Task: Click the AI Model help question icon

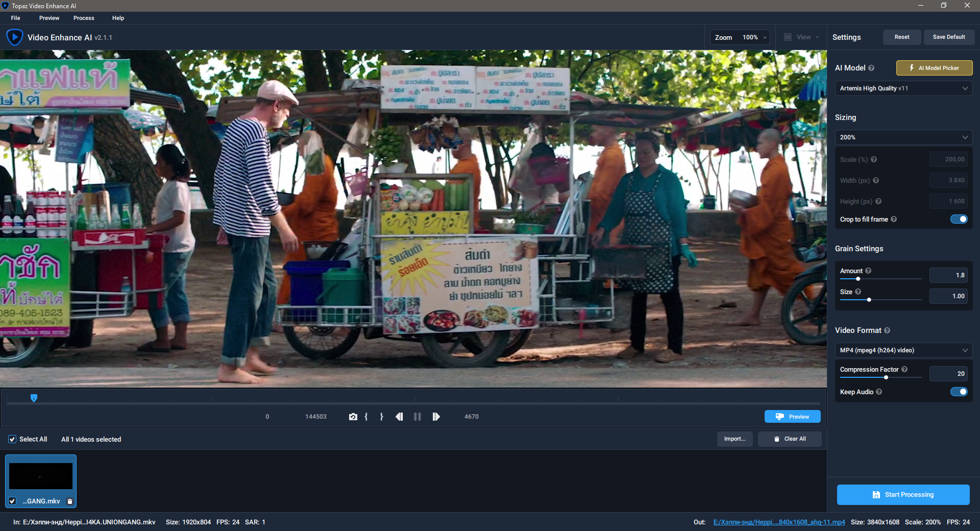Action: tap(871, 68)
